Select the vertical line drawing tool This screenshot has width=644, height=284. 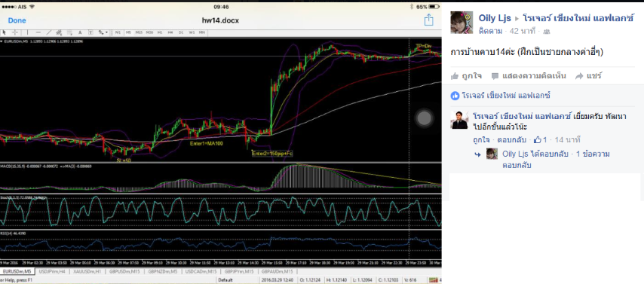(x=27, y=32)
